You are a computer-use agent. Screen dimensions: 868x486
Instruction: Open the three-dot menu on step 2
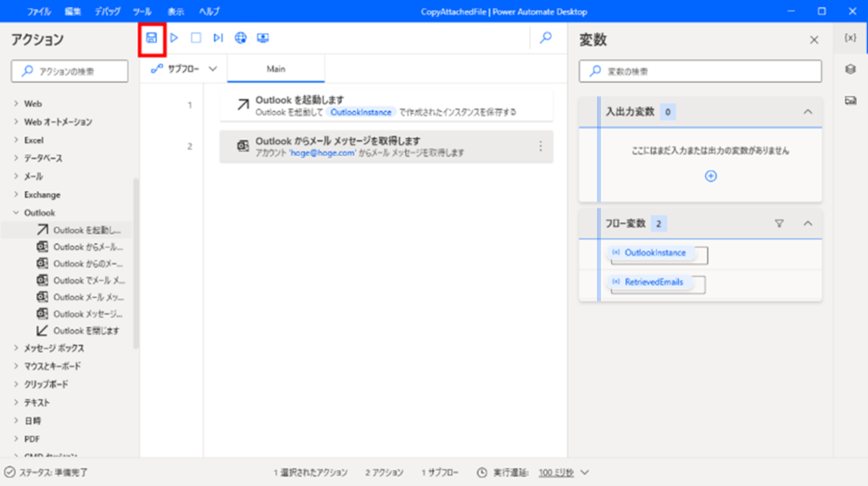[x=540, y=146]
